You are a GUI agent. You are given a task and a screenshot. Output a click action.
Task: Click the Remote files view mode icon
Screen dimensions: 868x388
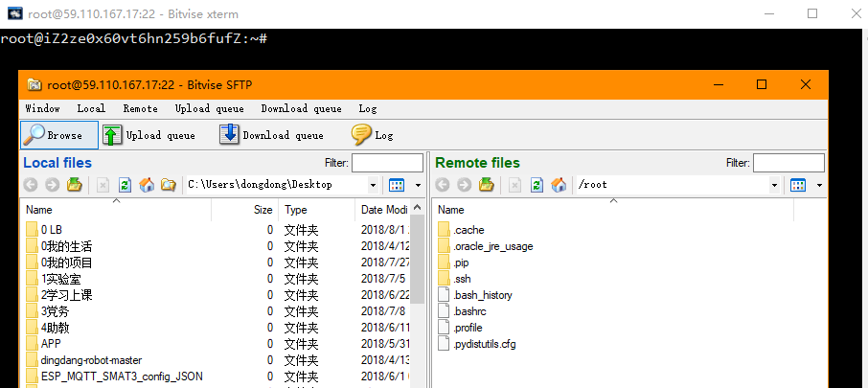pos(798,185)
